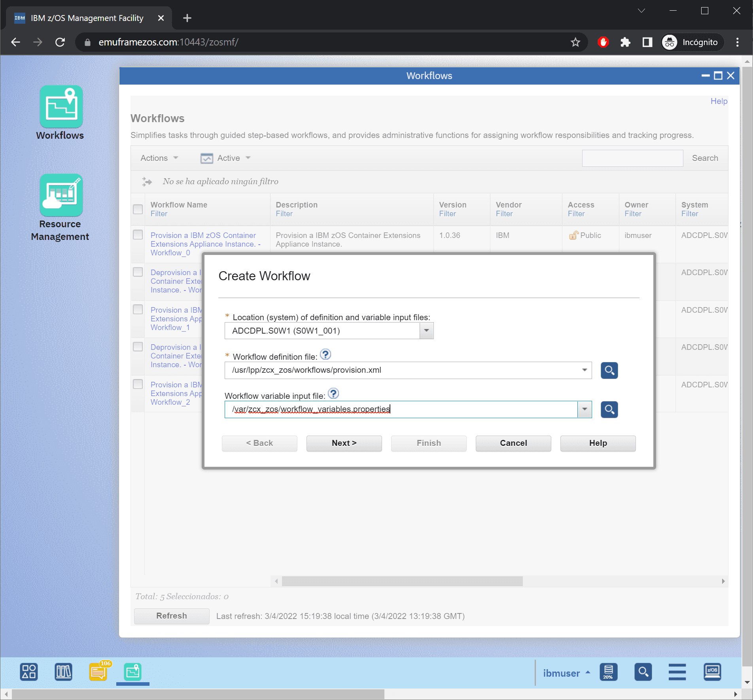Viewport: 753px width, 700px height.
Task: Click the taskbar search magnifier icon
Action: (643, 672)
